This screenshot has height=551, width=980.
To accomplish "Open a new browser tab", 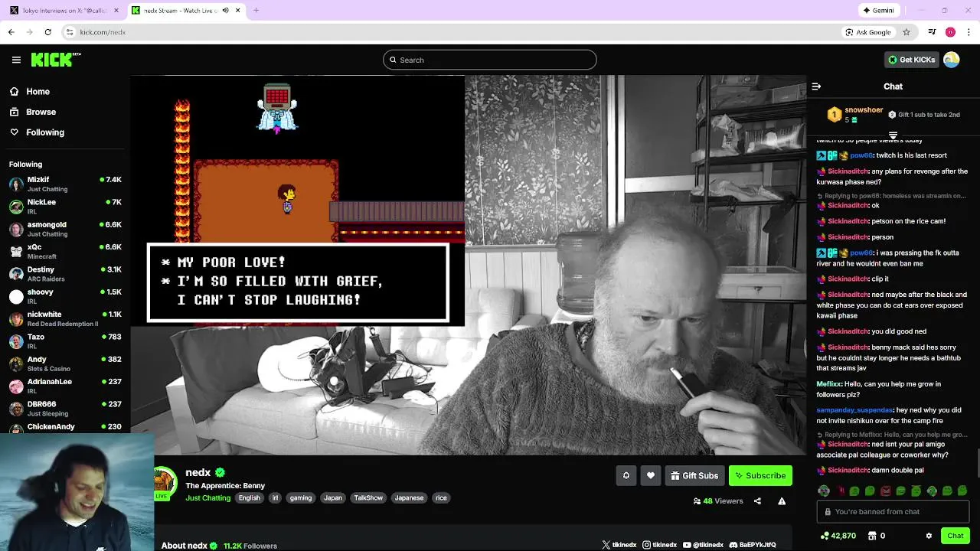I will coord(256,11).
